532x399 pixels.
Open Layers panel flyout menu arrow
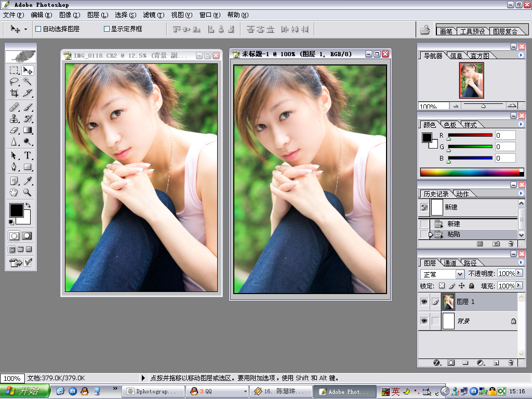coord(521,262)
